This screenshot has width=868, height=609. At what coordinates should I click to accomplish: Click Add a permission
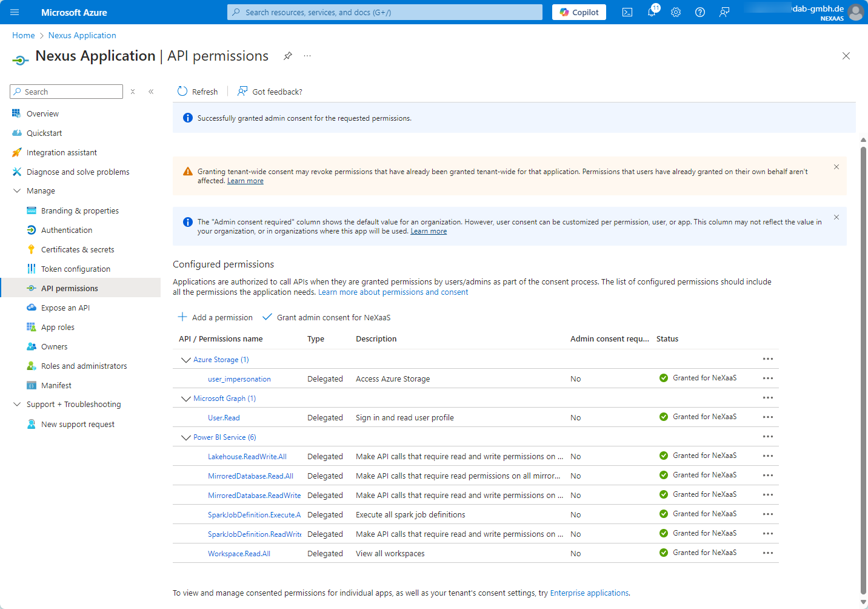point(215,317)
